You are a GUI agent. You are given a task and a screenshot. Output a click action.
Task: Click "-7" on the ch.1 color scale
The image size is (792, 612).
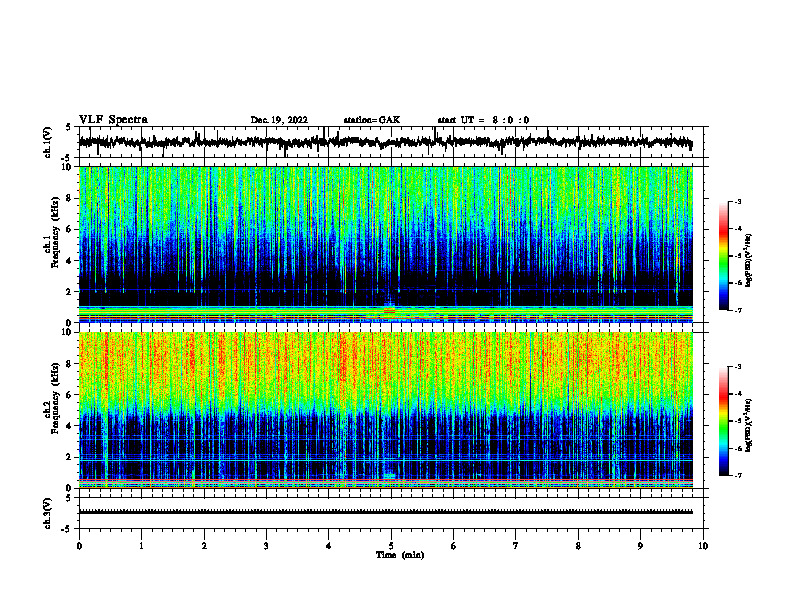(x=737, y=310)
